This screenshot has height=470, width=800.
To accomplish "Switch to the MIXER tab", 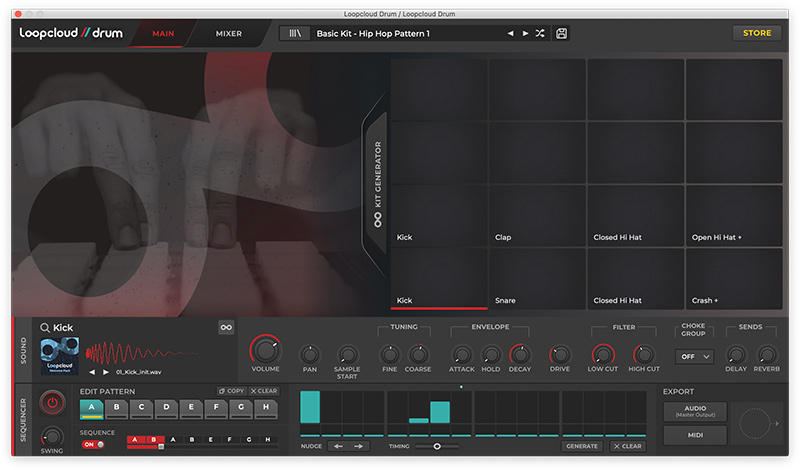I will pos(229,34).
